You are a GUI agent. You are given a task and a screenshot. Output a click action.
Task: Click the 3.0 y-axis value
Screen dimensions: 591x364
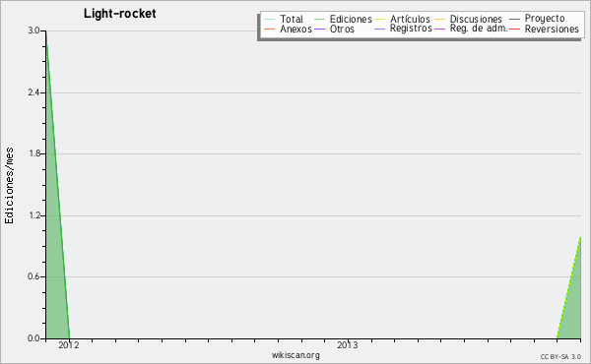[x=33, y=30]
